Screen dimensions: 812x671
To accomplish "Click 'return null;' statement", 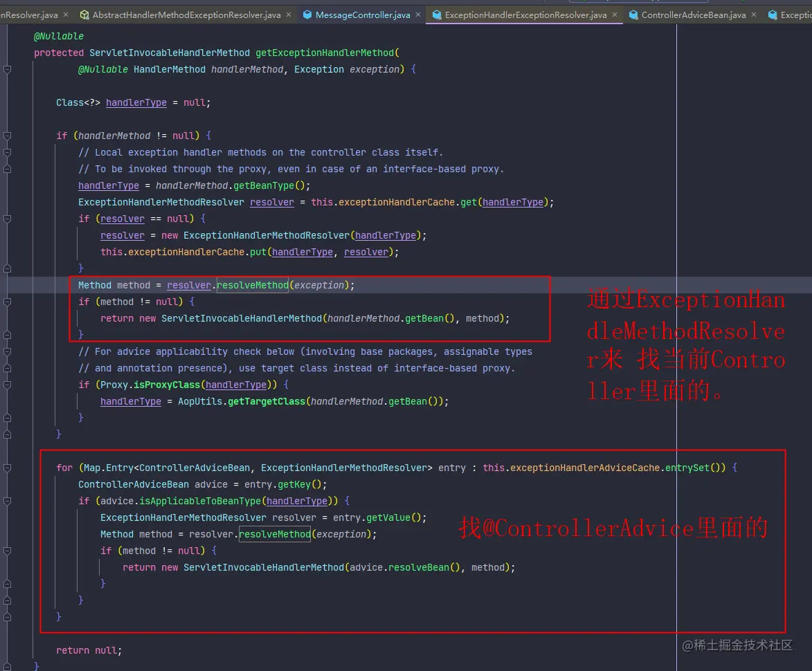I will point(89,650).
